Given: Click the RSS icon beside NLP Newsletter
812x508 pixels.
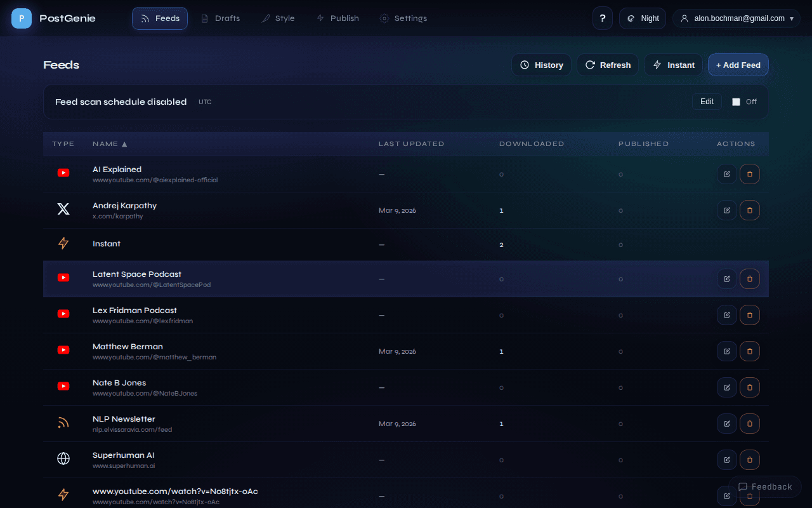Looking at the screenshot, I should point(63,423).
